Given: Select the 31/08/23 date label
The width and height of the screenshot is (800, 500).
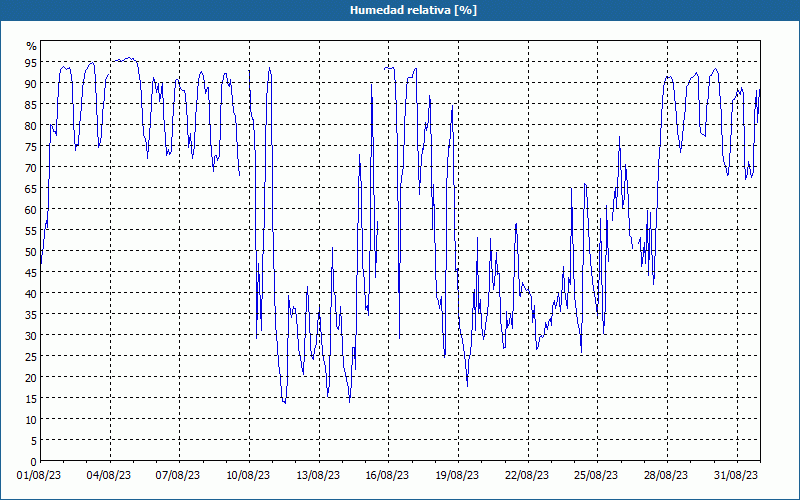Looking at the screenshot, I should click(x=736, y=476).
